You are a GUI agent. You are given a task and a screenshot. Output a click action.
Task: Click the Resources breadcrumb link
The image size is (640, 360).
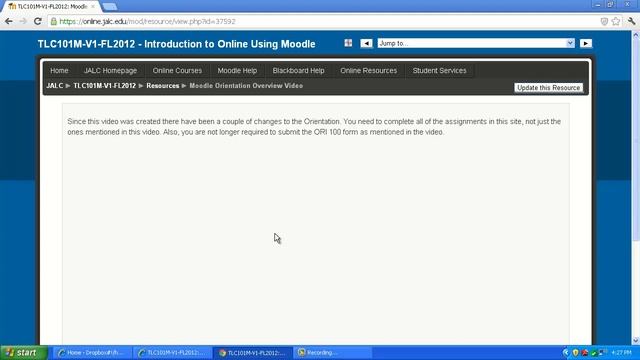(x=162, y=86)
